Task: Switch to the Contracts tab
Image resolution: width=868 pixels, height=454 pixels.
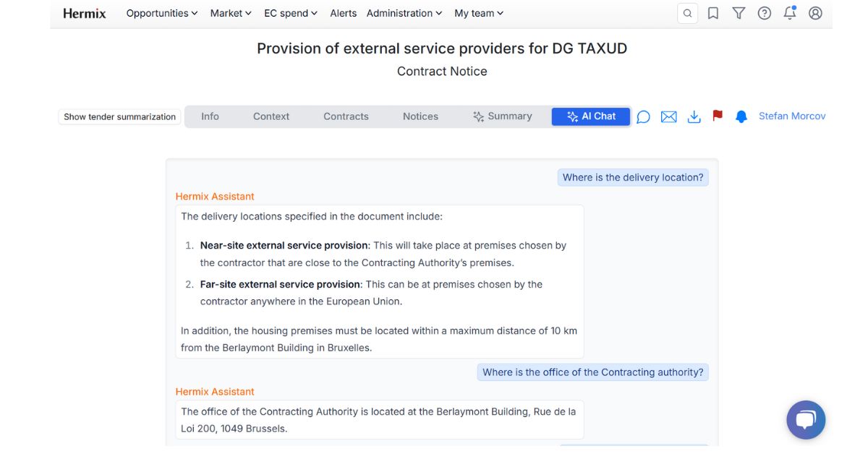Action: tap(346, 116)
